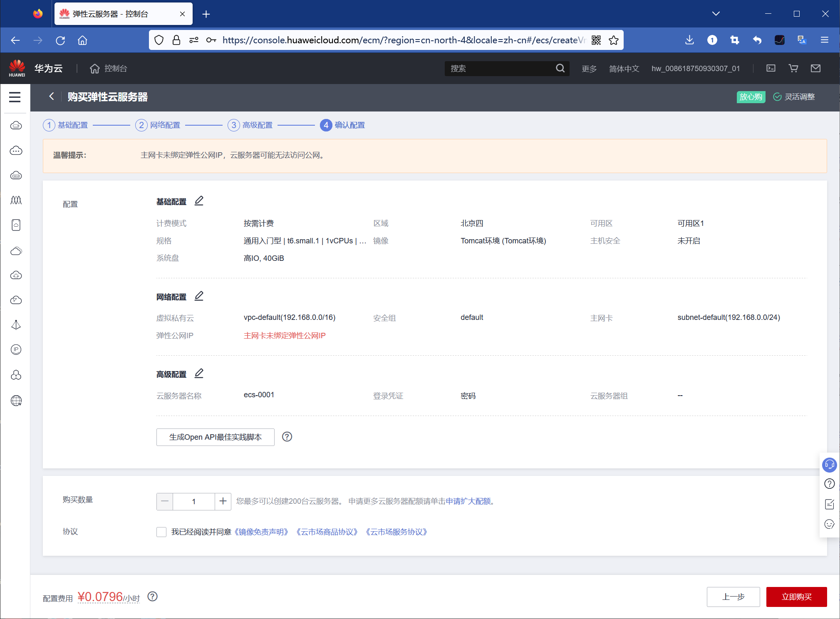Check the agreement checkbox 我已经阅读并同意
This screenshot has height=619, width=840.
(161, 532)
